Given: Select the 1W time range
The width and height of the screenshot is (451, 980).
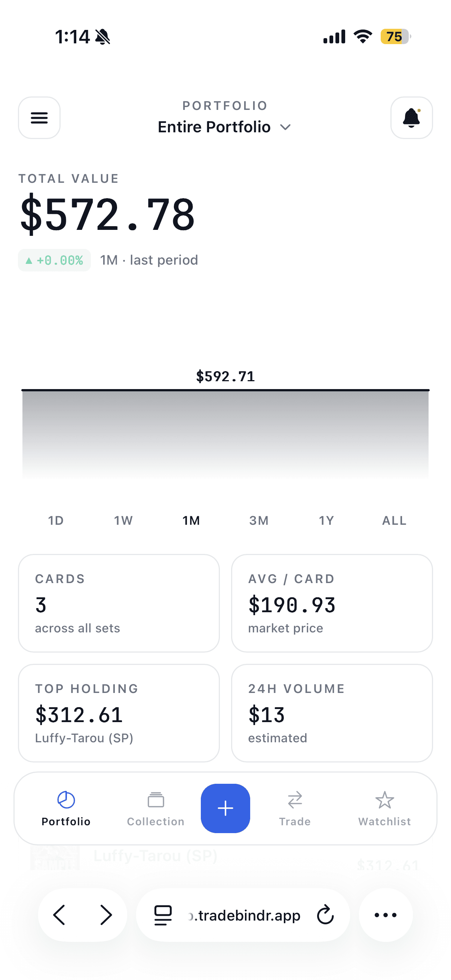Looking at the screenshot, I should coord(124,520).
